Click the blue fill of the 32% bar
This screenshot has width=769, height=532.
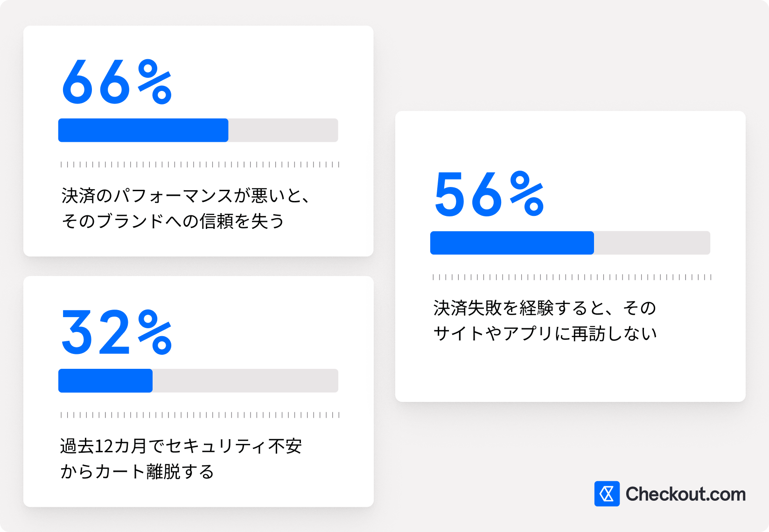point(105,380)
